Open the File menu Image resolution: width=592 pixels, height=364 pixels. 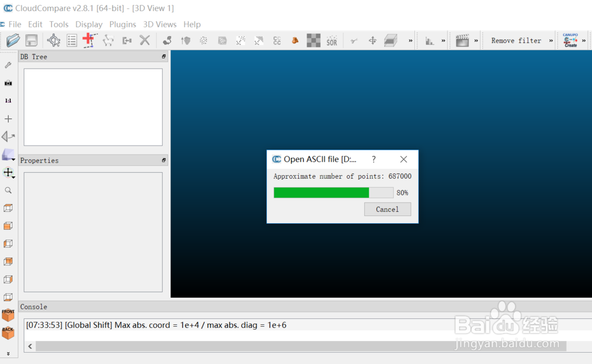coord(15,24)
